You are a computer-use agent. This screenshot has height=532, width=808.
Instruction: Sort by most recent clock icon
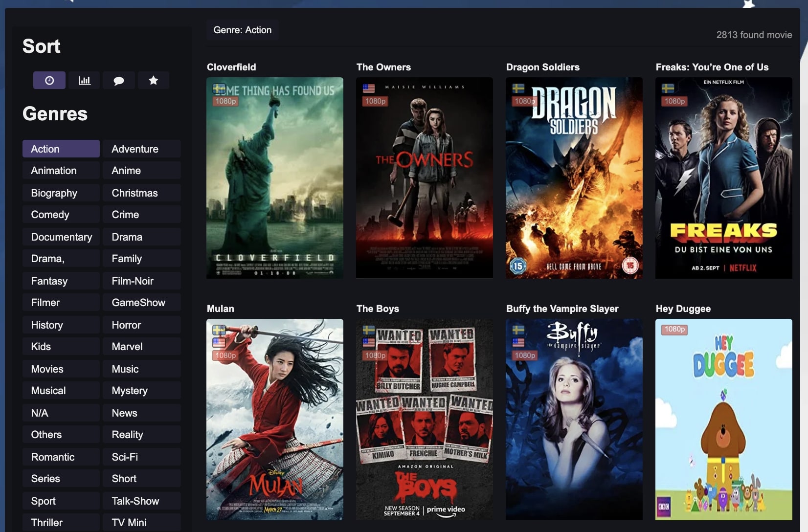tap(49, 80)
